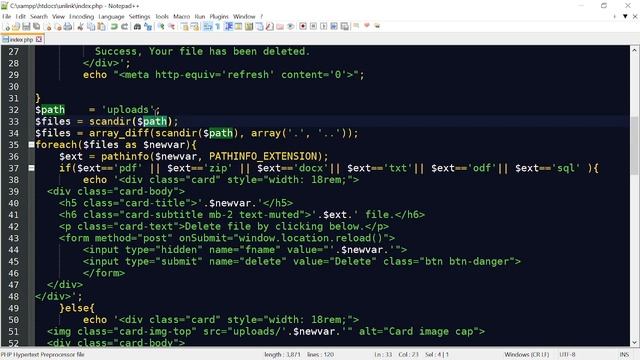Open the Replace dialog icon
Viewport: 640px width, 360px height.
tap(148, 27)
